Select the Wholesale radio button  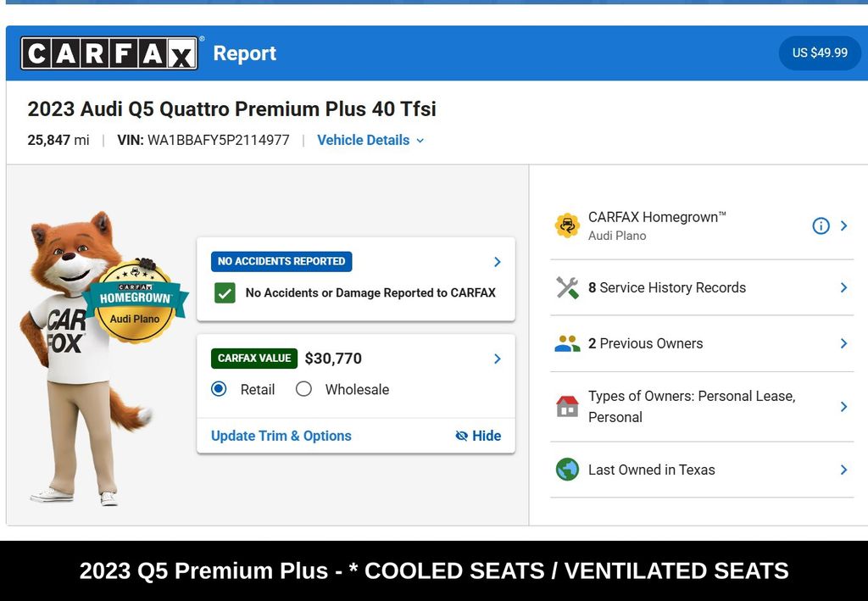click(x=303, y=389)
